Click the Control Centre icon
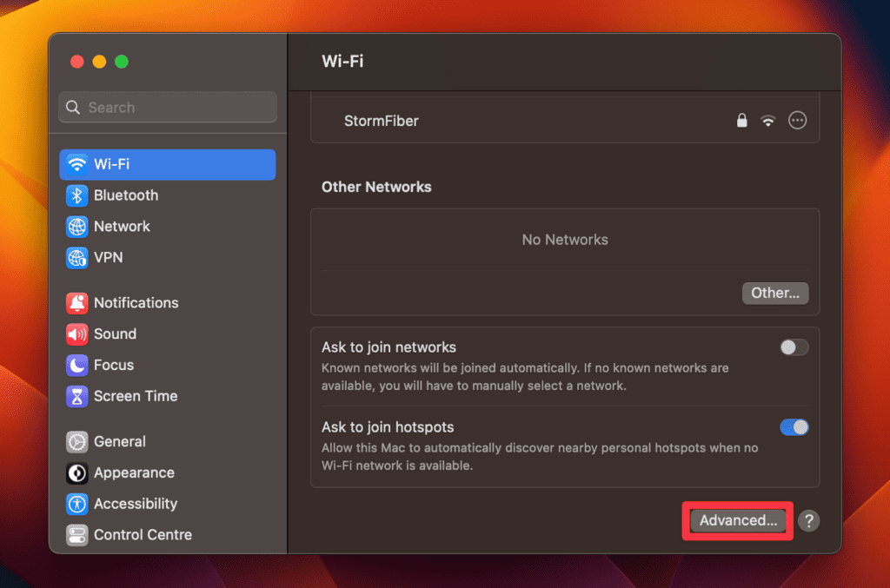Screen dimensions: 890x588 pyautogui.click(x=77, y=535)
